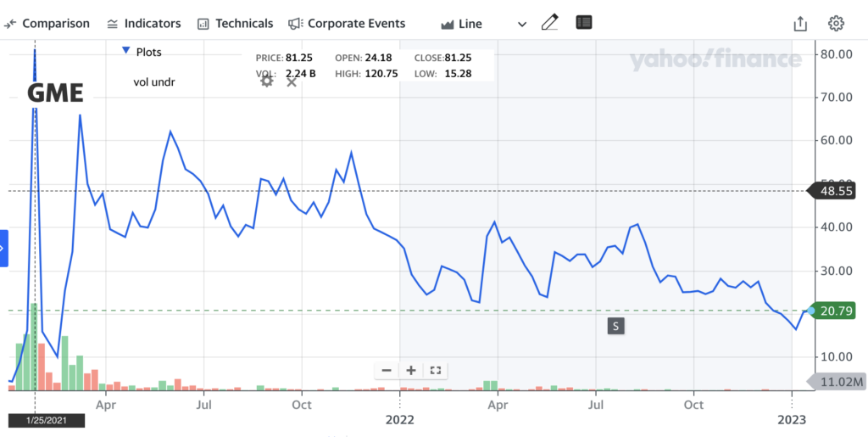The width and height of the screenshot is (868, 437).
Task: Open the data table view icon
Action: tap(583, 23)
